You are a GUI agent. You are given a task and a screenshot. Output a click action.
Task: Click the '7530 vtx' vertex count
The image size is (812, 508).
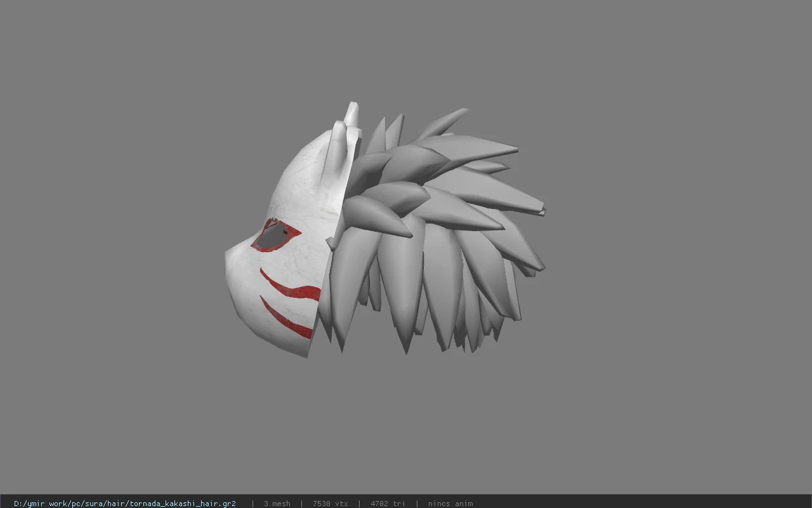coord(331,504)
